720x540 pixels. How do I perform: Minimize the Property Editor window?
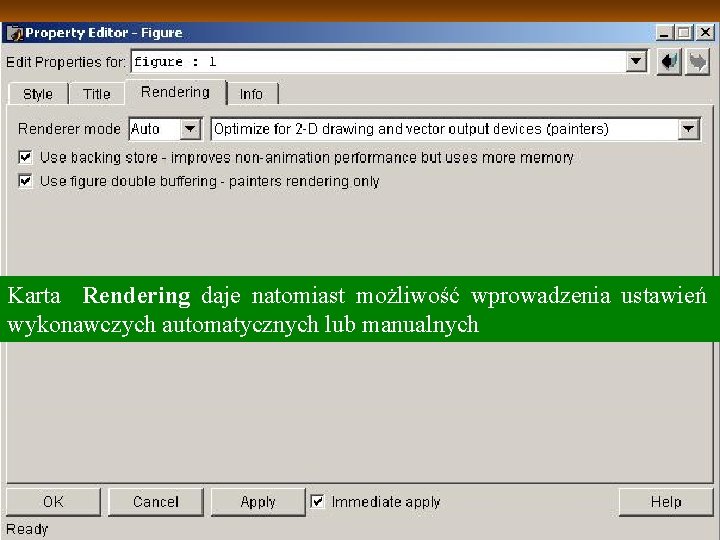(664, 33)
